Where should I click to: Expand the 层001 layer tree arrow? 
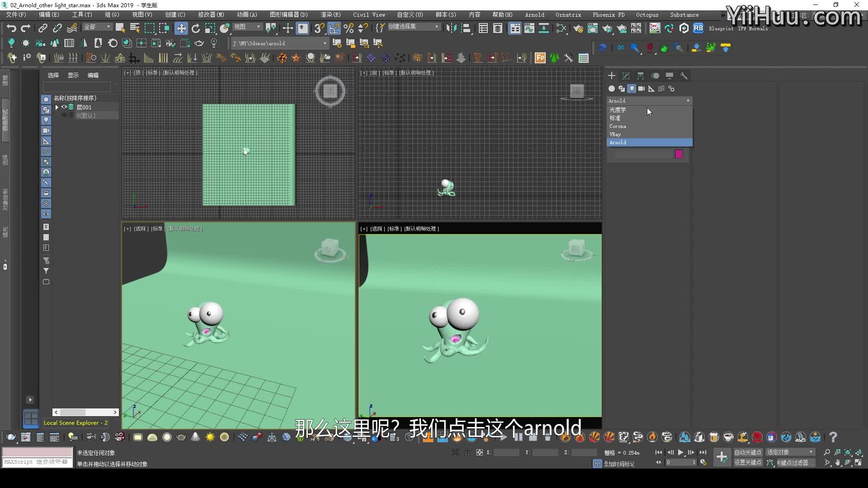click(57, 107)
